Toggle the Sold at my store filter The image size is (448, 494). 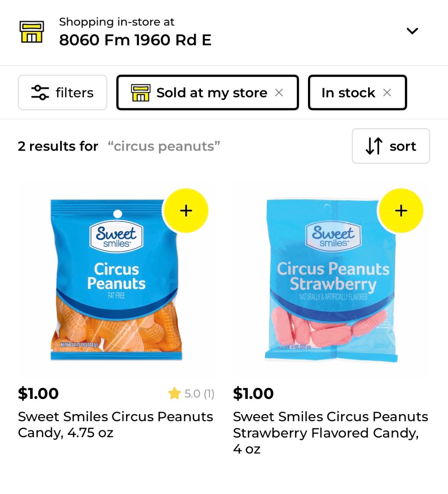click(x=208, y=93)
